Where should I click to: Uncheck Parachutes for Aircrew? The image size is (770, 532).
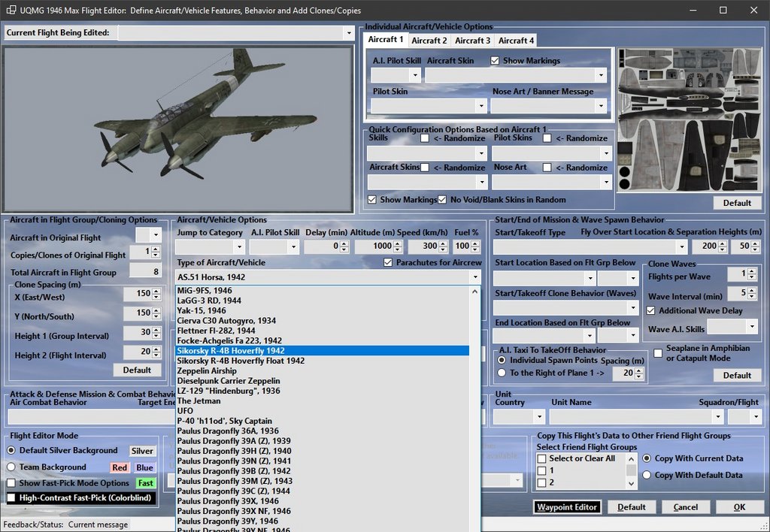(x=388, y=262)
